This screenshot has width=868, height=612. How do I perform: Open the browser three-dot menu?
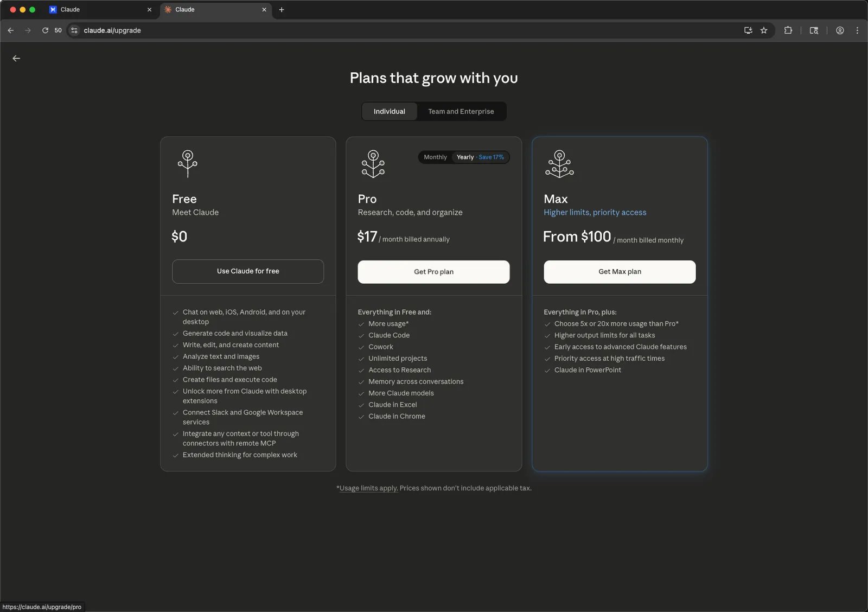[857, 30]
